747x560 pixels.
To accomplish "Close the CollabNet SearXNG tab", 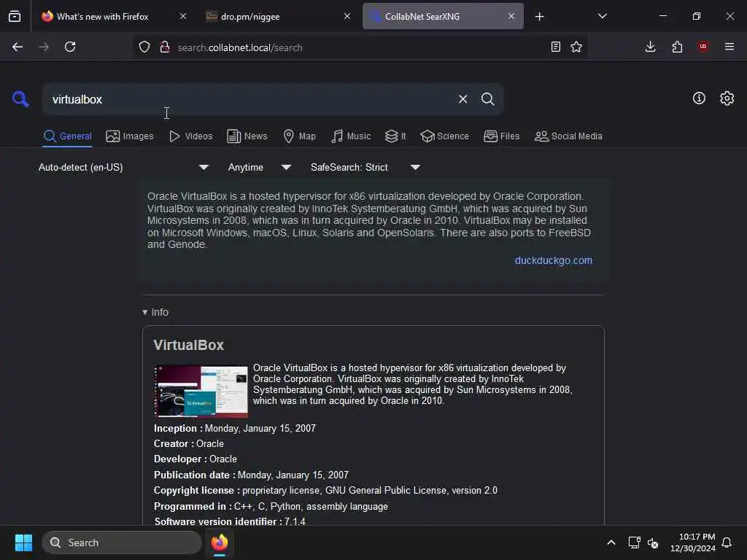I will [x=511, y=16].
